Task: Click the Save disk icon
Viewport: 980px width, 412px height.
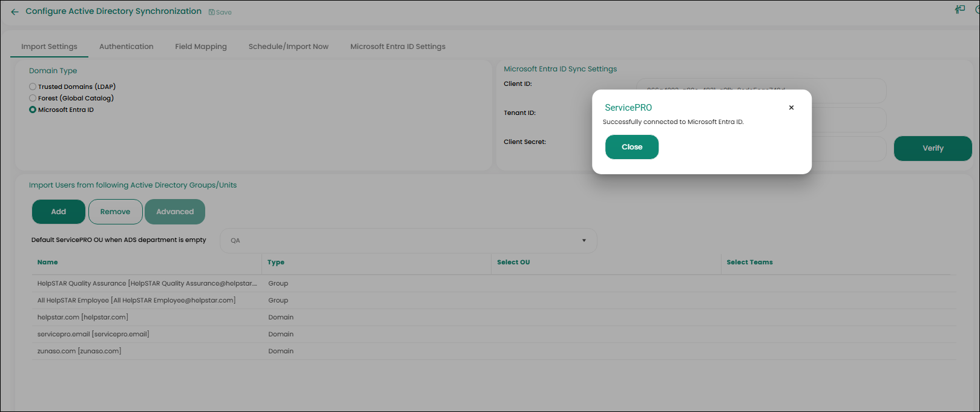Action: click(x=212, y=12)
